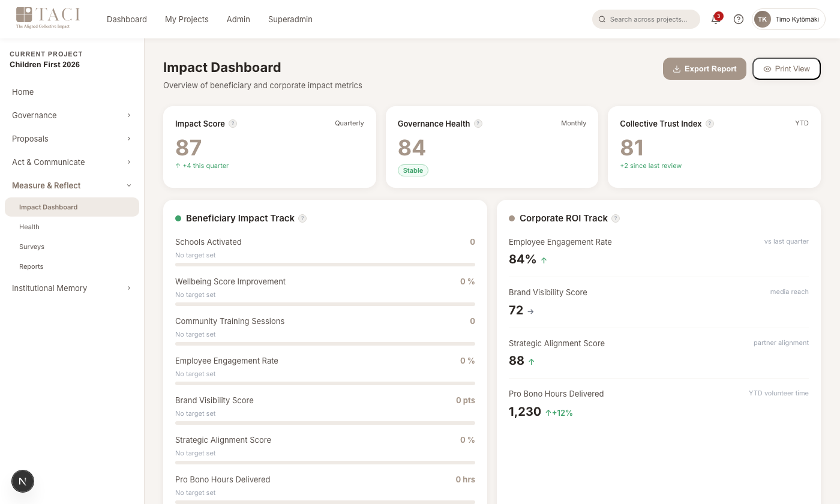Viewport: 840px width, 504px height.
Task: Open Timo Kytömäki user menu
Action: pyautogui.click(x=788, y=19)
